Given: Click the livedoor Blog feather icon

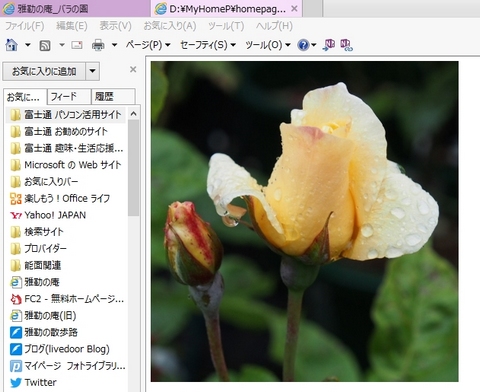Looking at the screenshot, I should click(16, 349).
